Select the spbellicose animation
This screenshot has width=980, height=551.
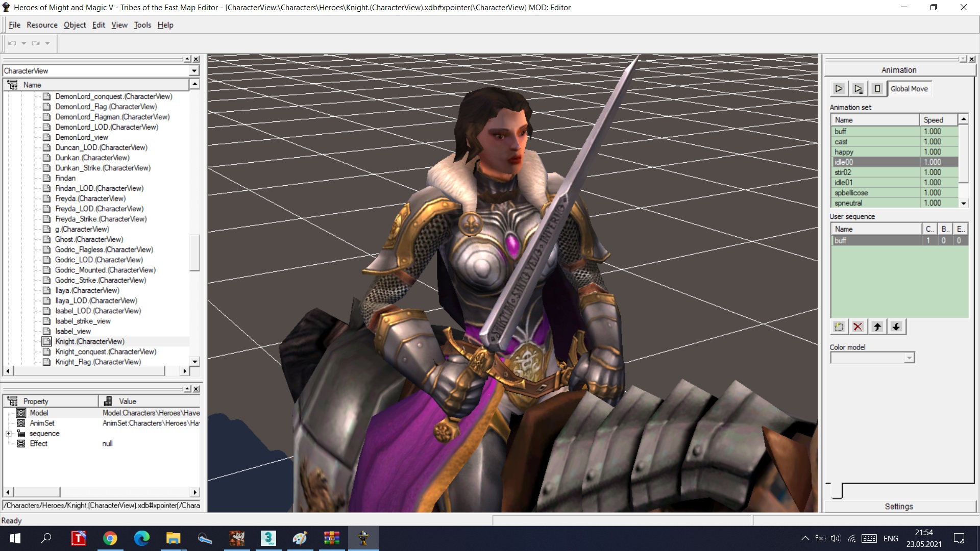click(894, 193)
